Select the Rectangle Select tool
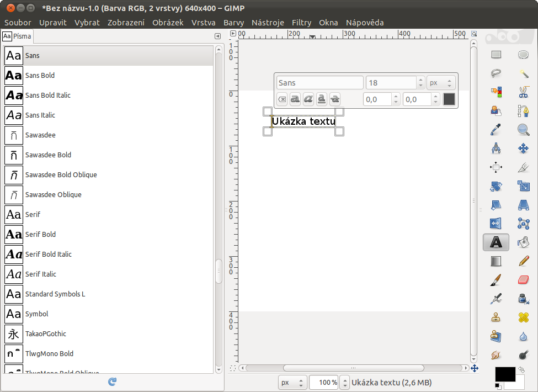Image resolution: width=538 pixels, height=392 pixels. tap(496, 55)
